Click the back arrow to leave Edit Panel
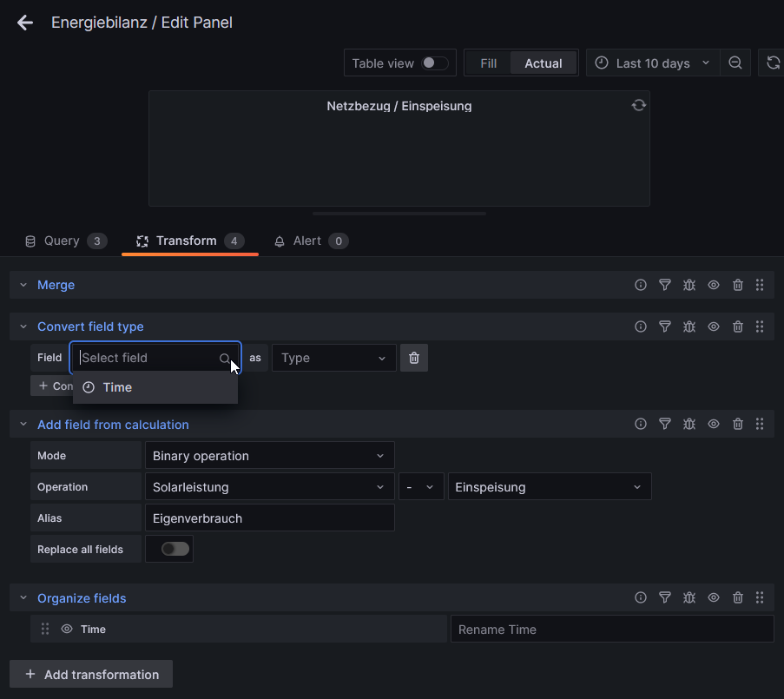The width and height of the screenshot is (784, 699). click(25, 23)
